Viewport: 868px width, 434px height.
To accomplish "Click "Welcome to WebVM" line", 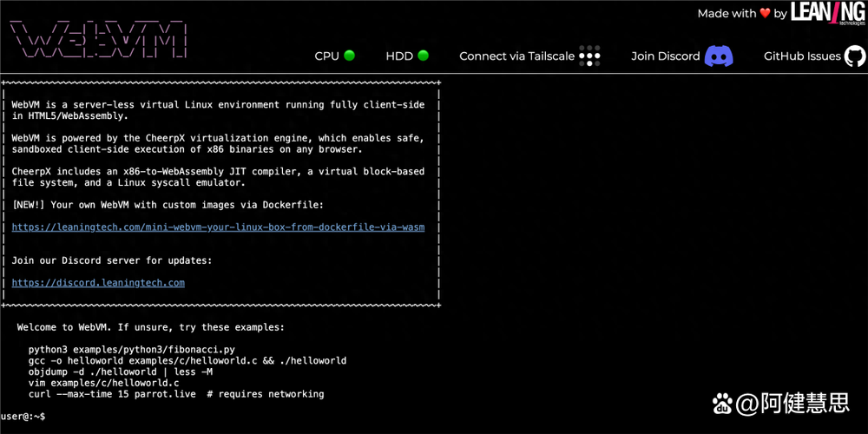I will [150, 327].
